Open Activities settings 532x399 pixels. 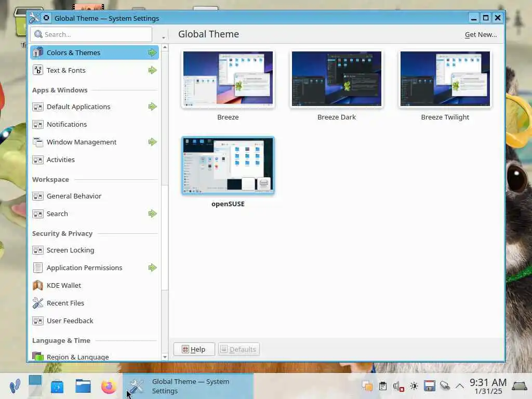[95, 159]
